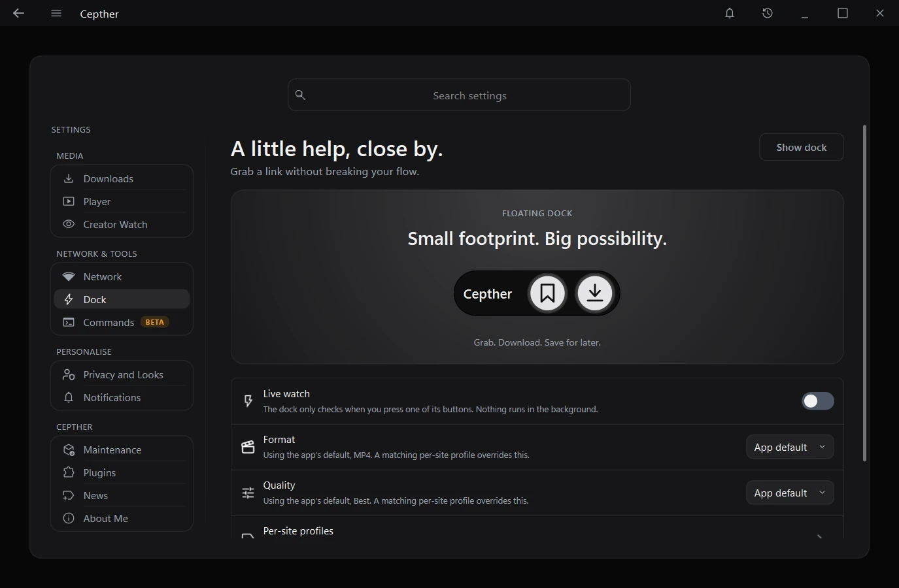The width and height of the screenshot is (899, 588).
Task: Select Dock in the settings sidebar
Action: [x=122, y=299]
